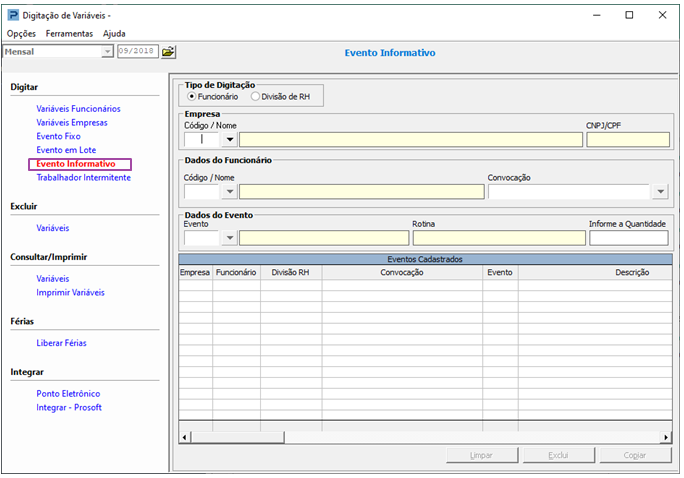The image size is (684, 478).
Task: Go to Evento em Lote
Action: tap(66, 150)
